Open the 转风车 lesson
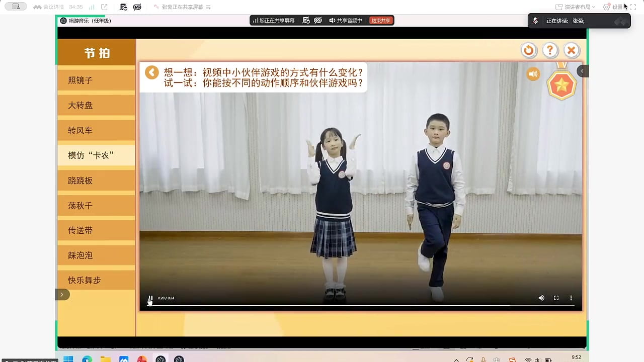644x362 pixels. [x=96, y=131]
